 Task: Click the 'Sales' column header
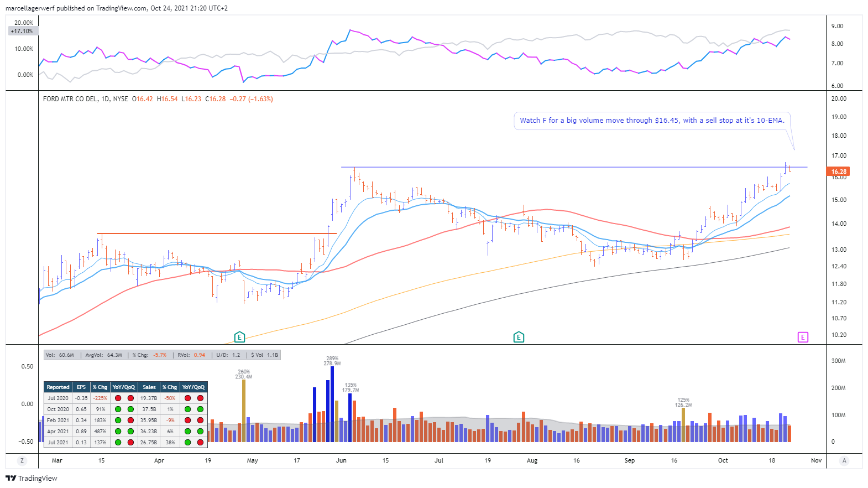pyautogui.click(x=149, y=387)
